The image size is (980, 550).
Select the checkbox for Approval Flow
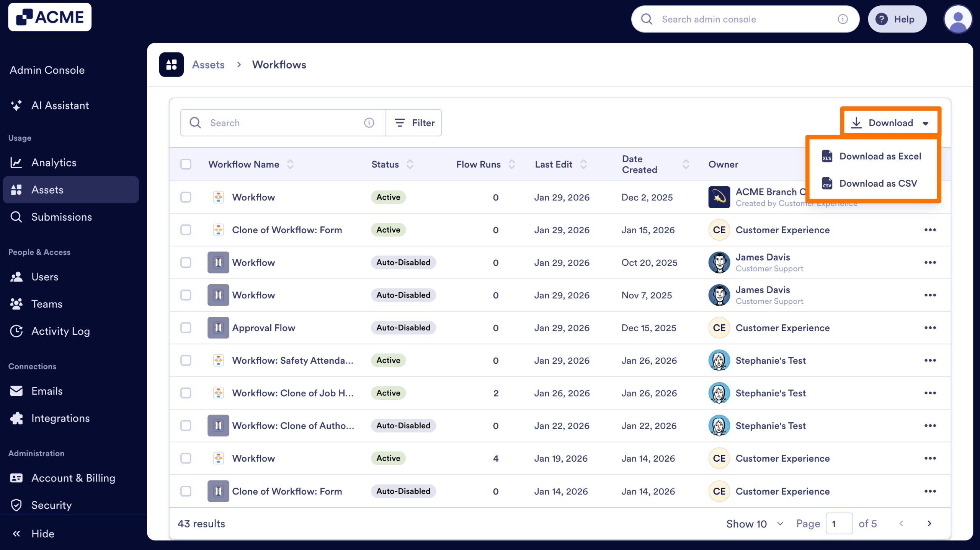coord(186,328)
